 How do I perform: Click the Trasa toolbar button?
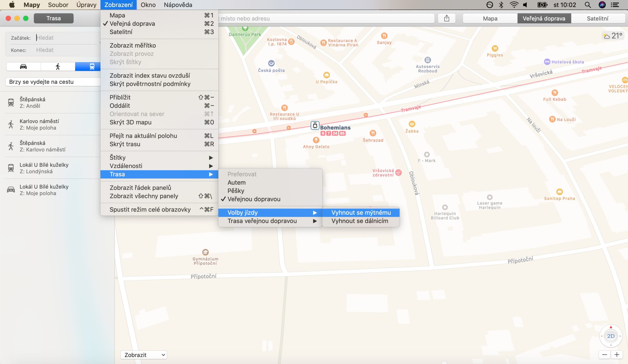pos(53,18)
